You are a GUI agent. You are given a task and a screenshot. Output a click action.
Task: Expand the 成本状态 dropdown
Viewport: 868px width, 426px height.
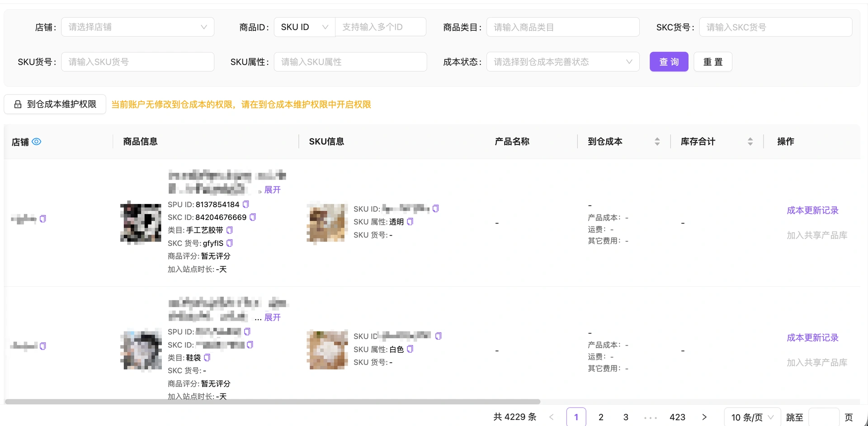click(563, 62)
